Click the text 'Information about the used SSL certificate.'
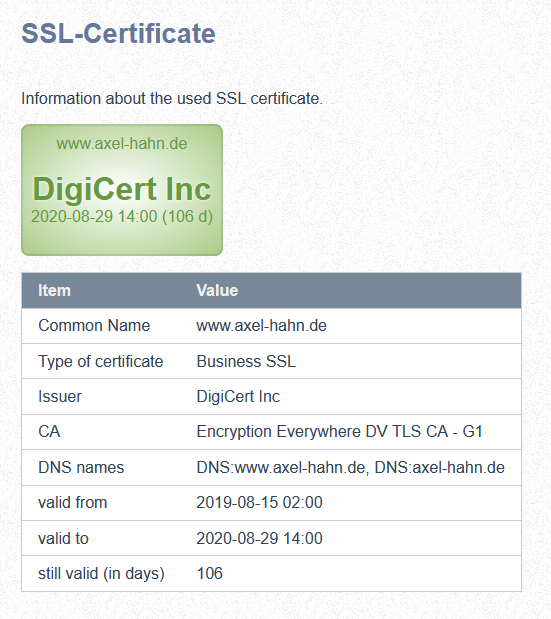Screen dimensions: 551x619 pyautogui.click(x=172, y=98)
